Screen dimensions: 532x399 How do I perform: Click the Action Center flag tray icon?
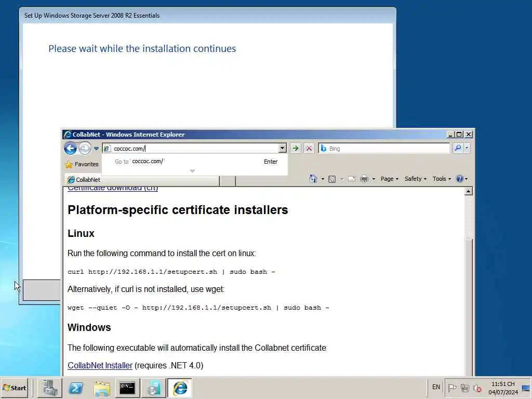point(452,388)
